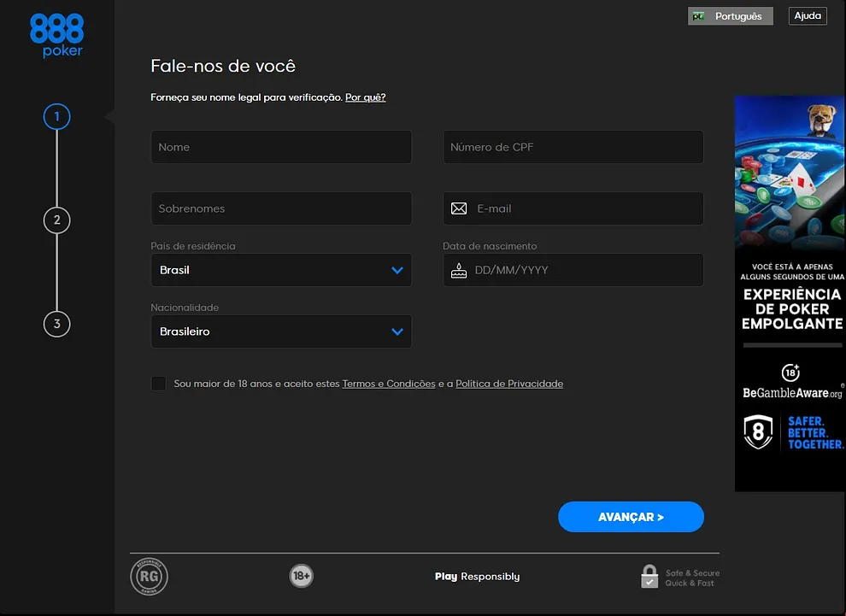Click the Ajuda help button
846x616 pixels.
tap(807, 16)
